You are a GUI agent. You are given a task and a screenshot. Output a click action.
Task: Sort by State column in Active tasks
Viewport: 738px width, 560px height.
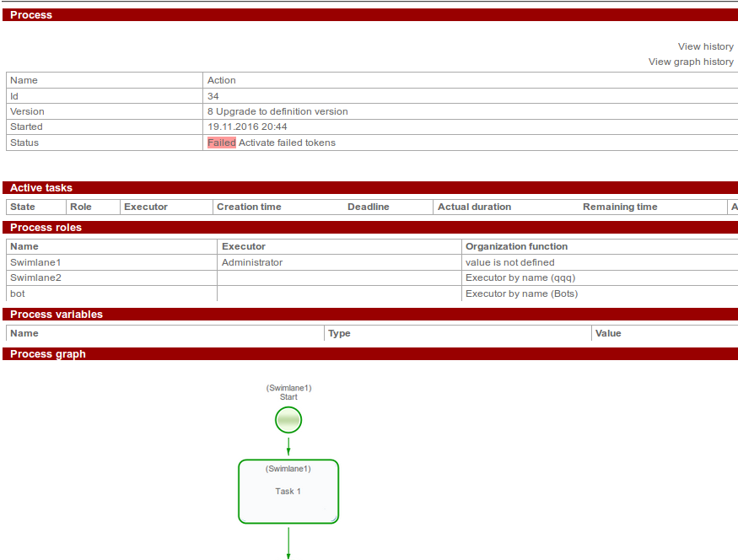point(23,207)
